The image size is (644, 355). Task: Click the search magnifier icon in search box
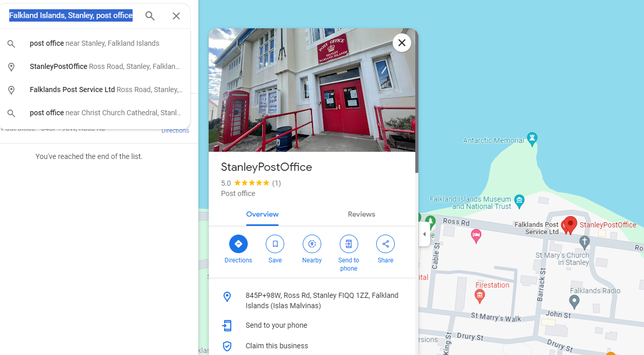click(150, 16)
